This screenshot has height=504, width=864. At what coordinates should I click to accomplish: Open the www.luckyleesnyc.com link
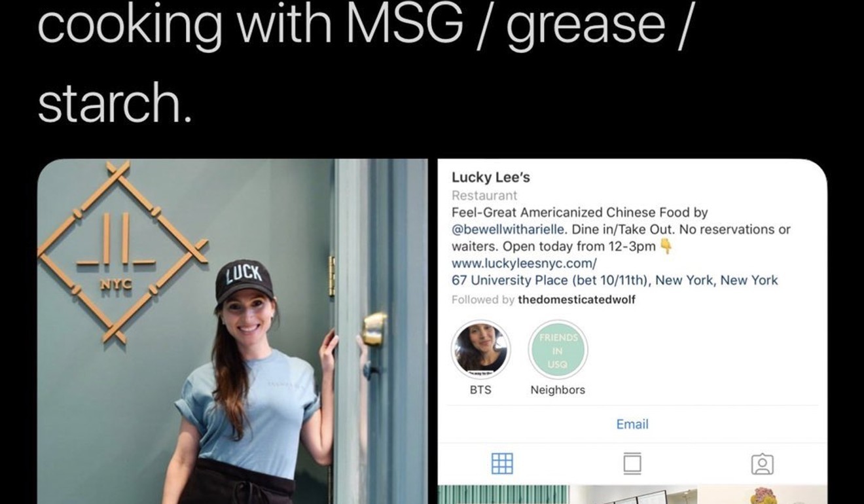(524, 263)
